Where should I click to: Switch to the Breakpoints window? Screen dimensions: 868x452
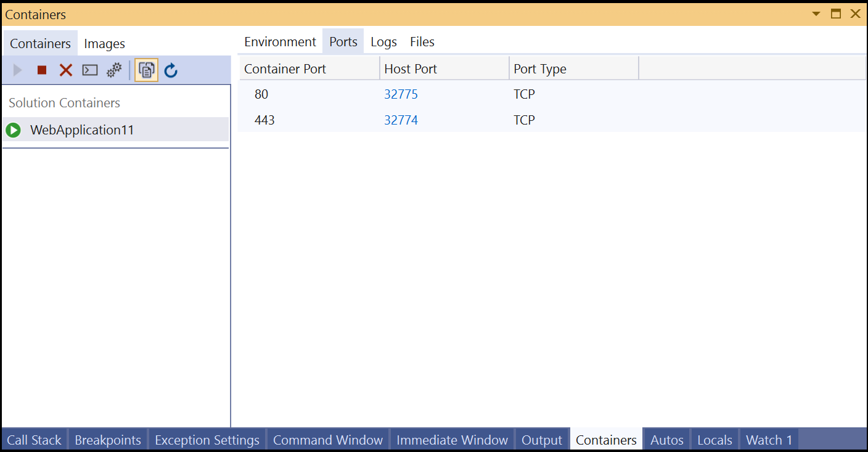coord(107,440)
